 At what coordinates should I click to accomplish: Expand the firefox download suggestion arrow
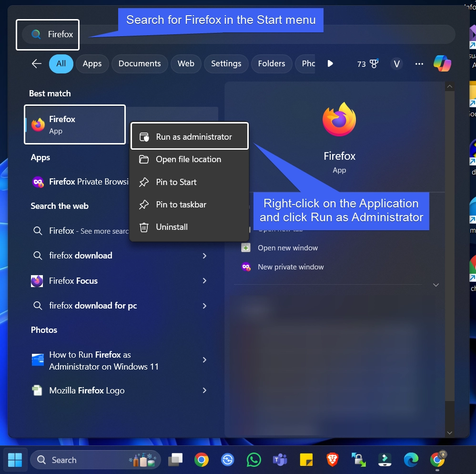click(x=204, y=256)
